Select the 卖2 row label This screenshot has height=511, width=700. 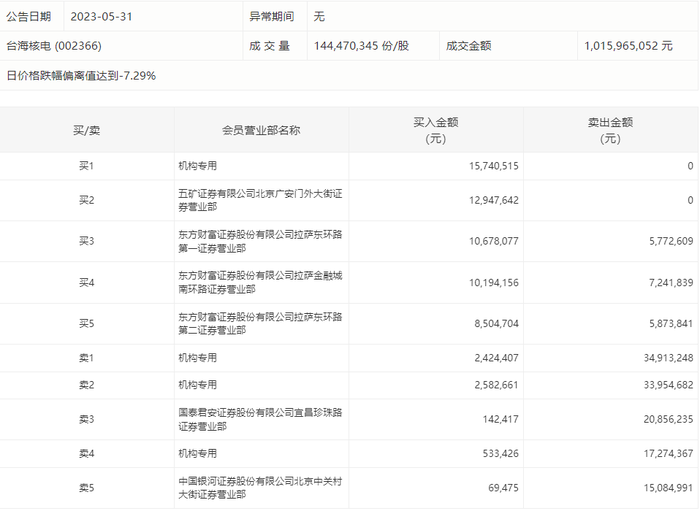coord(87,385)
